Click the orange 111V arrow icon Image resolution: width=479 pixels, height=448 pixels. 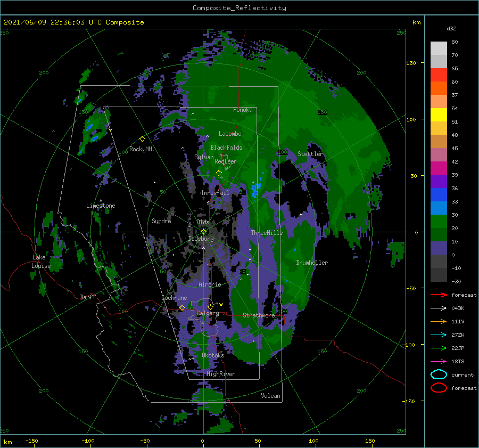click(x=439, y=321)
